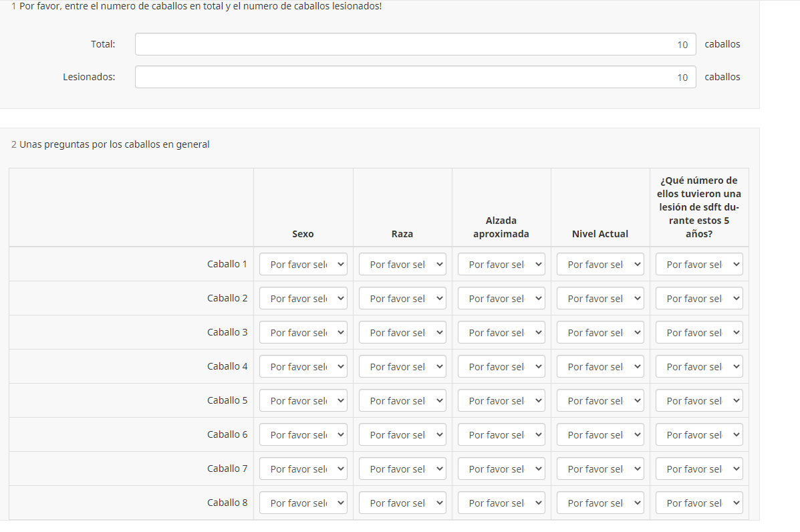Expand Alzada aproximada dropdown for Caballo 7
Image resolution: width=800 pixels, height=532 pixels.
[x=501, y=469]
